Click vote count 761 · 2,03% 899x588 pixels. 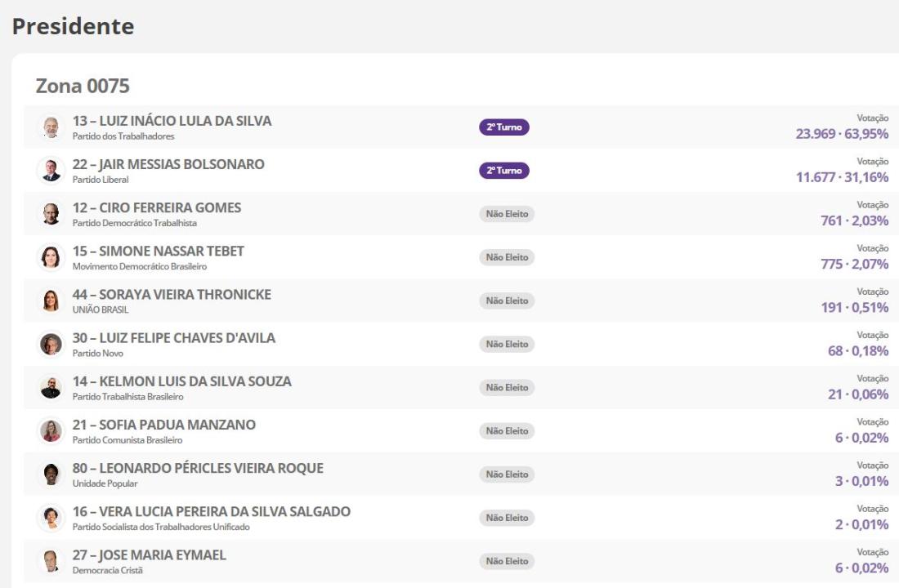click(x=854, y=220)
